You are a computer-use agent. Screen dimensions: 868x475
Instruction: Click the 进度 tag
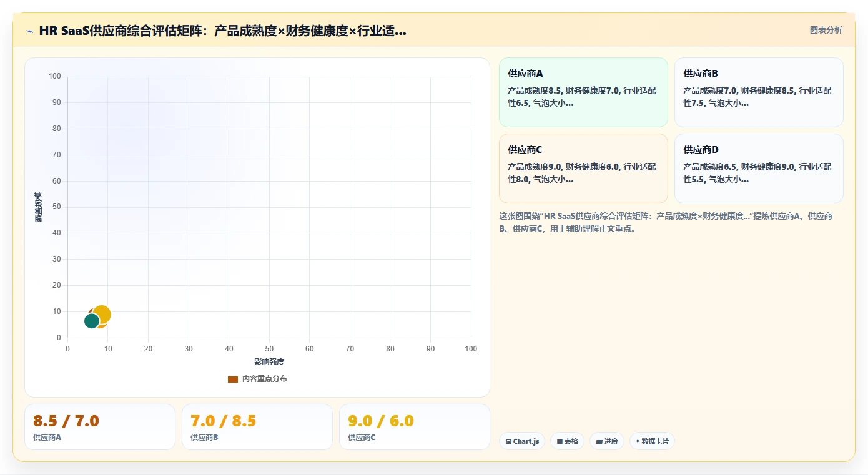click(607, 441)
